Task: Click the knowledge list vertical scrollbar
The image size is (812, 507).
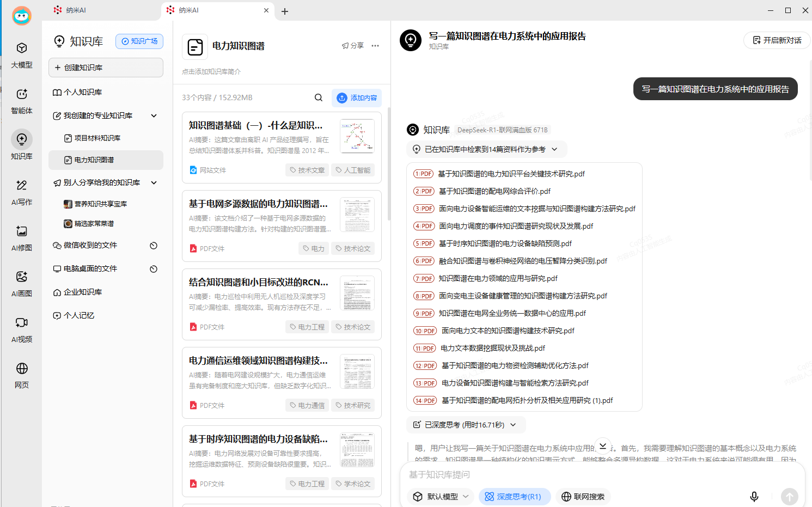Action: pyautogui.click(x=389, y=163)
